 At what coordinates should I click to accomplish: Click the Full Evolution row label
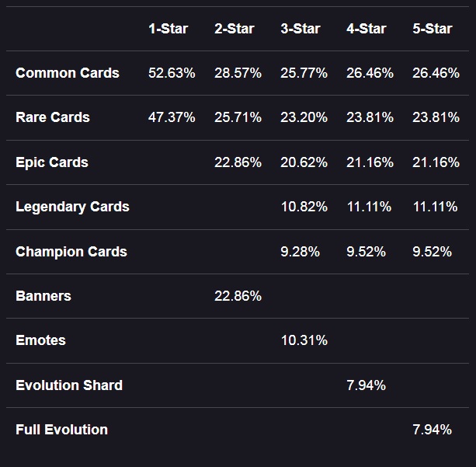[x=61, y=430]
